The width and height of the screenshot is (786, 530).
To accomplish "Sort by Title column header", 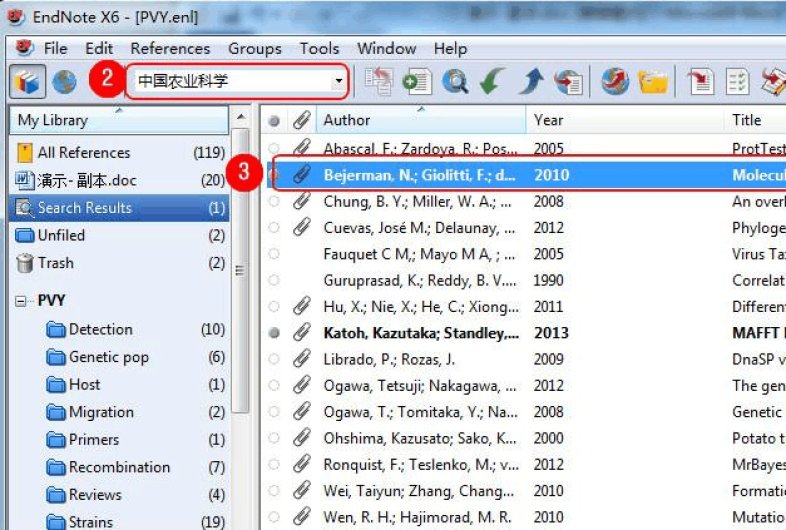I will click(755, 120).
